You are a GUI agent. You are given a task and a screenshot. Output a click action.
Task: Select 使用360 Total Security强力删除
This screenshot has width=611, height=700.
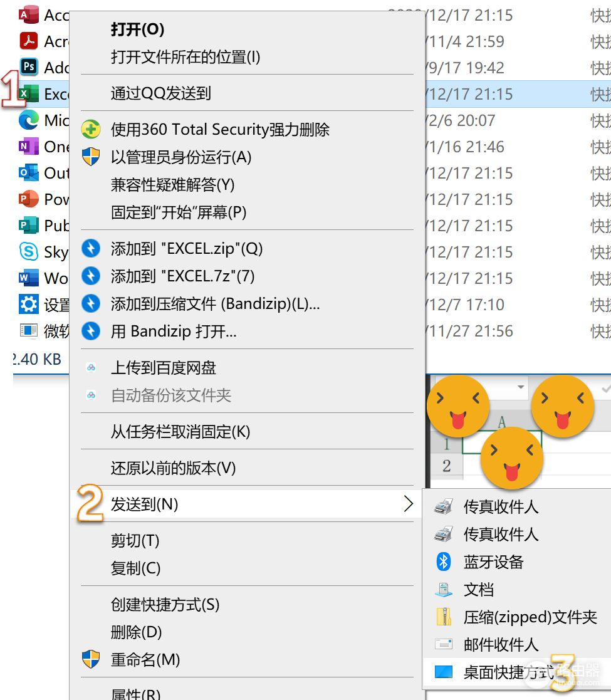220,130
